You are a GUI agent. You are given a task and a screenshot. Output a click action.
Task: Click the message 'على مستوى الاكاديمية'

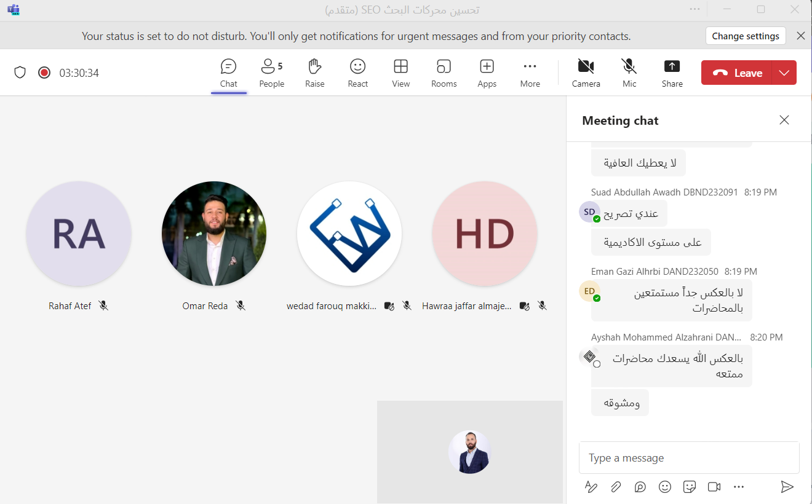tap(651, 242)
